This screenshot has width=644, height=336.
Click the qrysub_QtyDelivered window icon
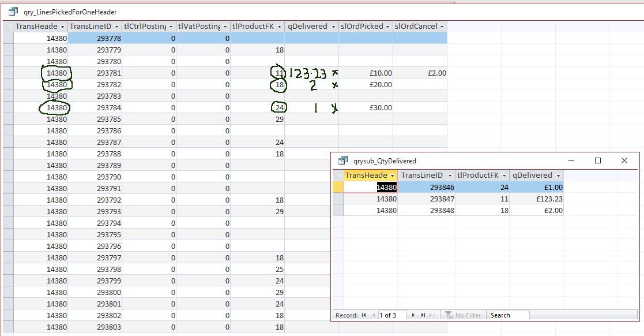(x=343, y=160)
